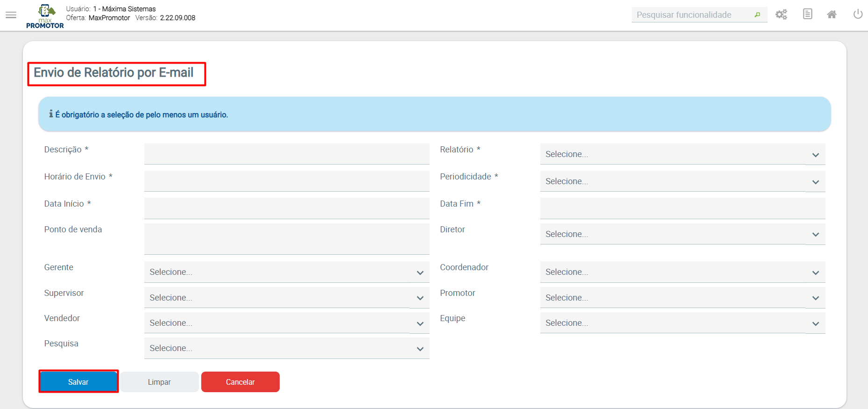Screen dimensions: 868x409
Task: Open the hamburger side menu
Action: (11, 15)
